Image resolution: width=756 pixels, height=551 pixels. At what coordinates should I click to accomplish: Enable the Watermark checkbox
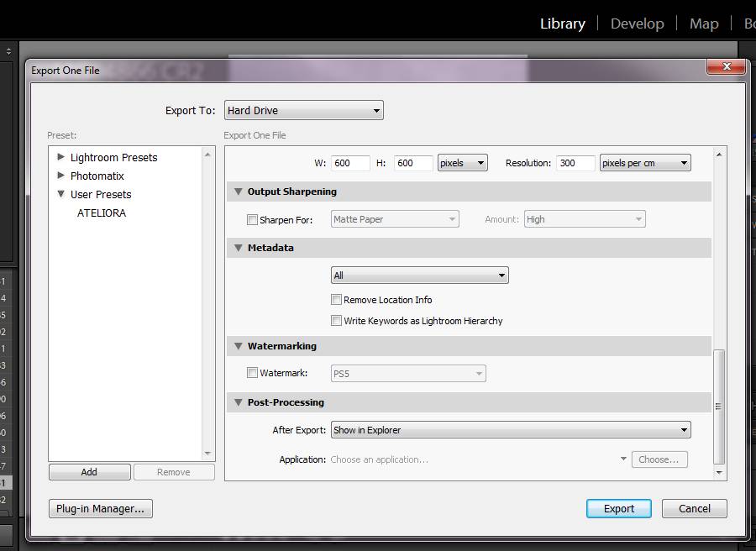click(253, 373)
